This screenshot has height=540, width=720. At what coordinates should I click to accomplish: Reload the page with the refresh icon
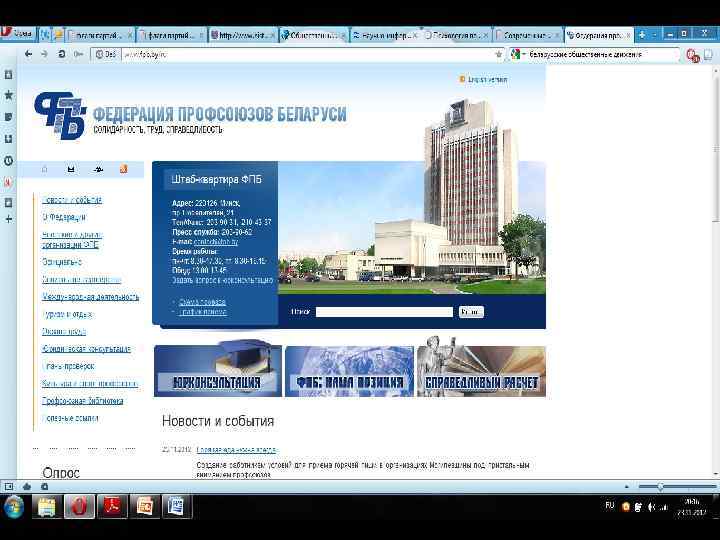click(61, 54)
